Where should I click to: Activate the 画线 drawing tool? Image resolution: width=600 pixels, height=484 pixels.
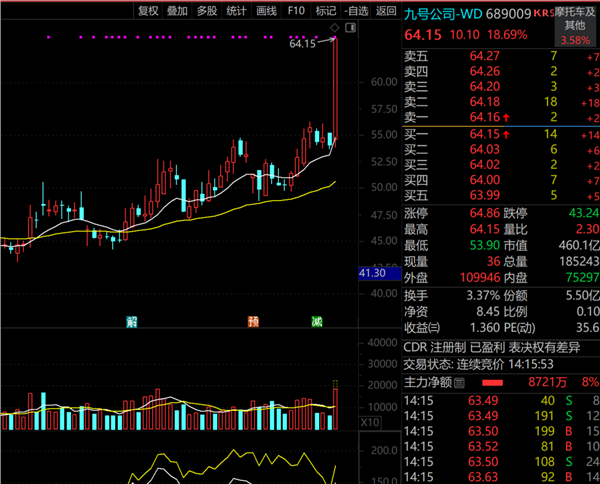(266, 11)
